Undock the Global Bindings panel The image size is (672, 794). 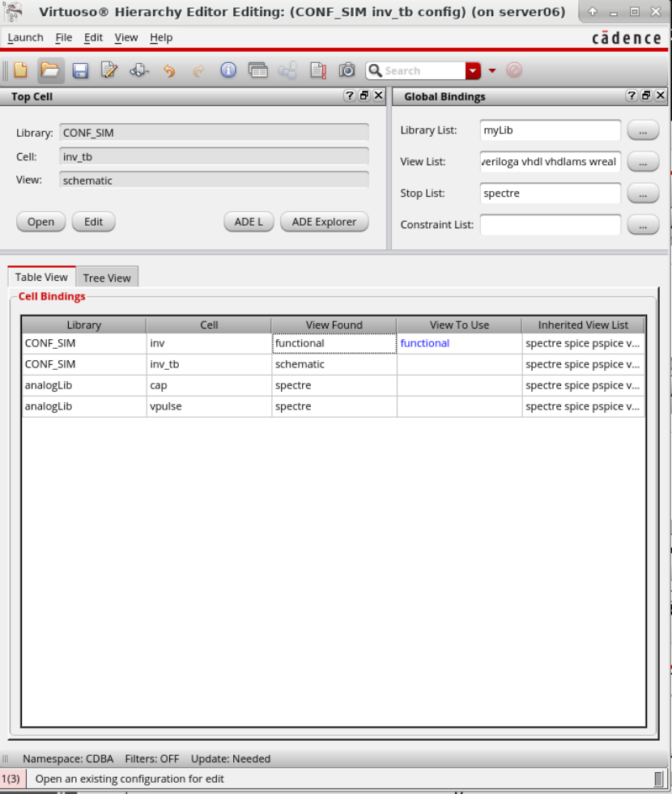click(x=645, y=96)
